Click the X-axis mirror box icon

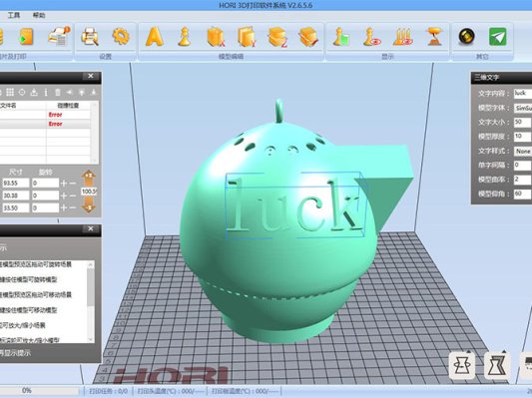click(216, 37)
